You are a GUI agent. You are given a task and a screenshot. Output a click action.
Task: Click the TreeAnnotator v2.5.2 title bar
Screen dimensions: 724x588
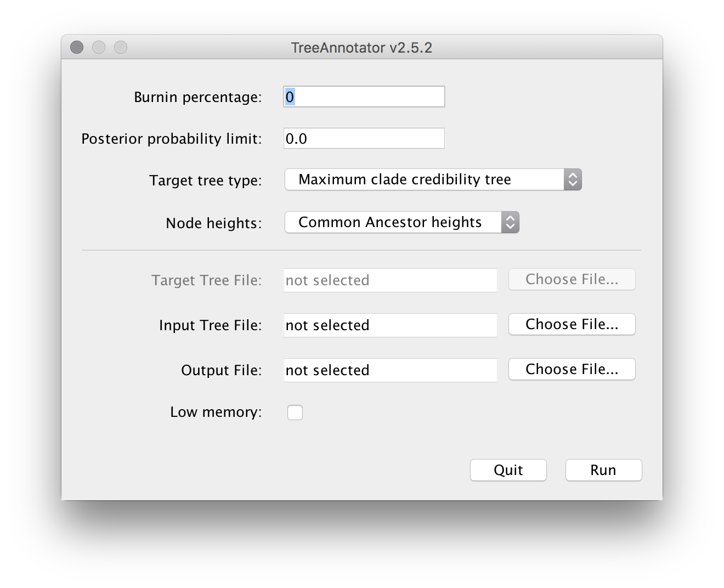[361, 48]
